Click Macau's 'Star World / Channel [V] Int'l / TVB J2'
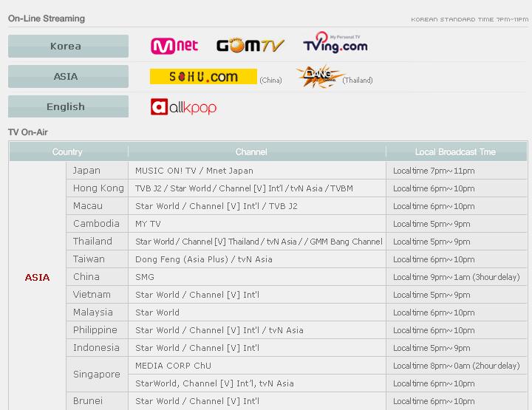The width and height of the screenshot is (532, 410). pyautogui.click(x=257, y=206)
